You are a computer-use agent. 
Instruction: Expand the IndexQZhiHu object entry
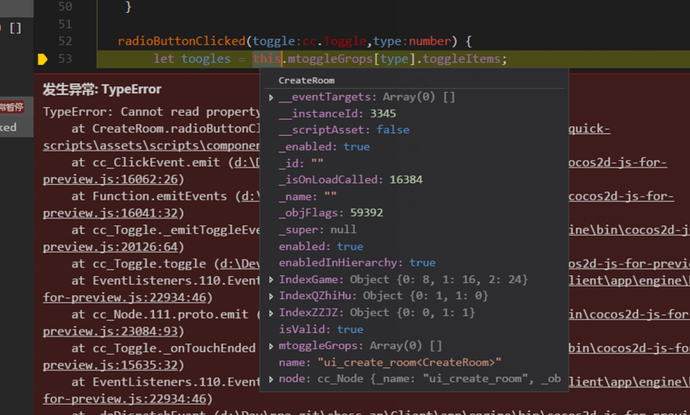271,296
